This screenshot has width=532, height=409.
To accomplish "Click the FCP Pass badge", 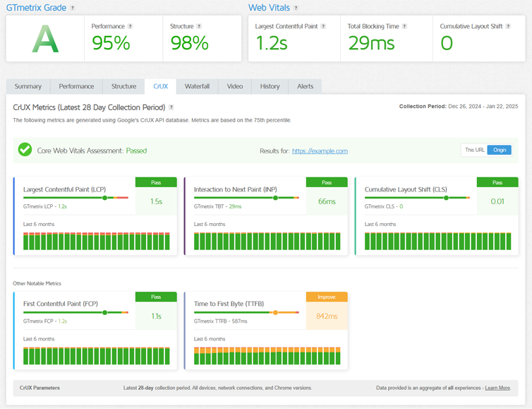I will tap(156, 297).
